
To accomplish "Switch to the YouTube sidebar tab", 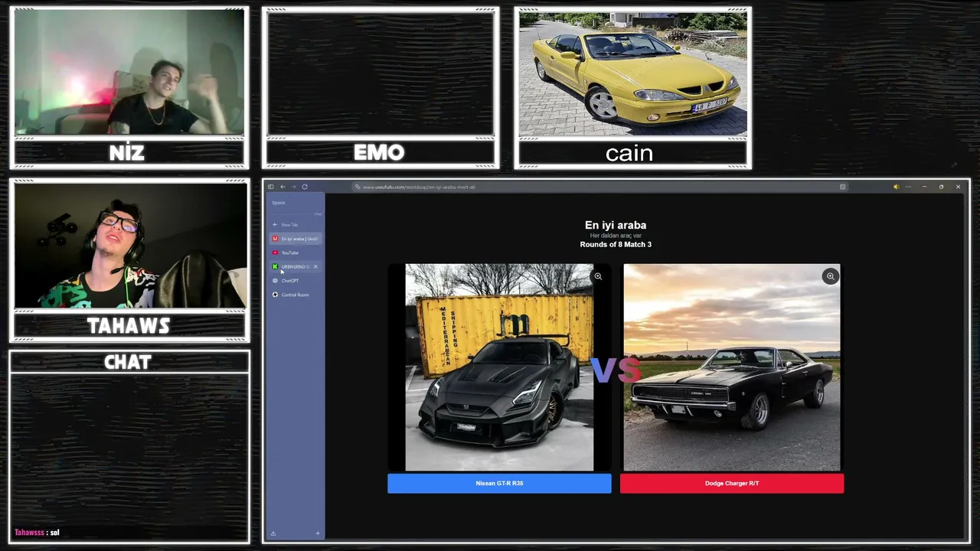I will 296,253.
